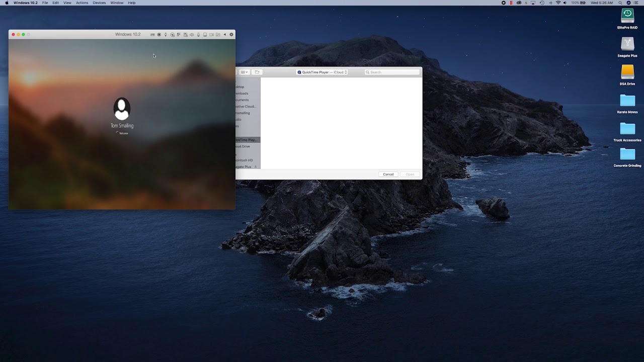Click the microphone icon in Parallels toolbar

198,35
